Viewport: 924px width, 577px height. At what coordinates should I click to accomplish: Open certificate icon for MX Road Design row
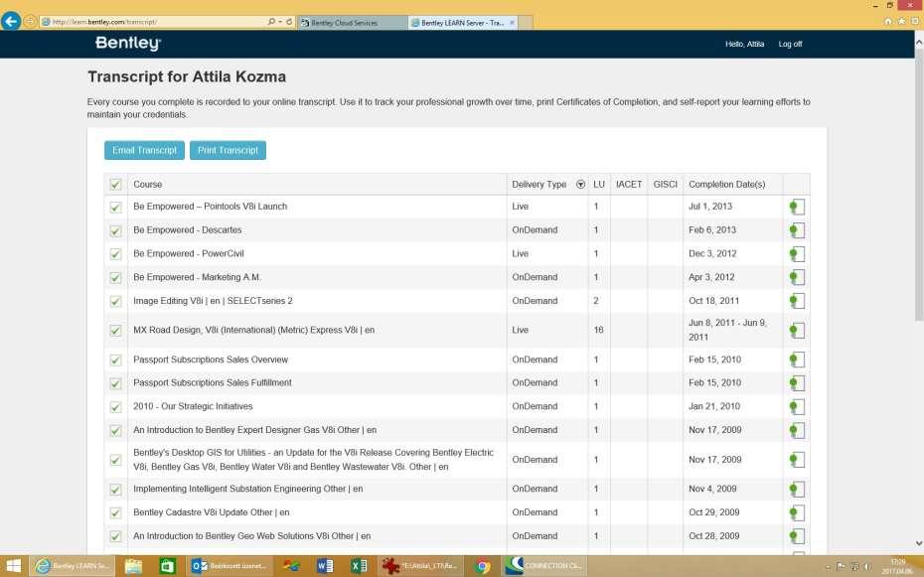797,331
